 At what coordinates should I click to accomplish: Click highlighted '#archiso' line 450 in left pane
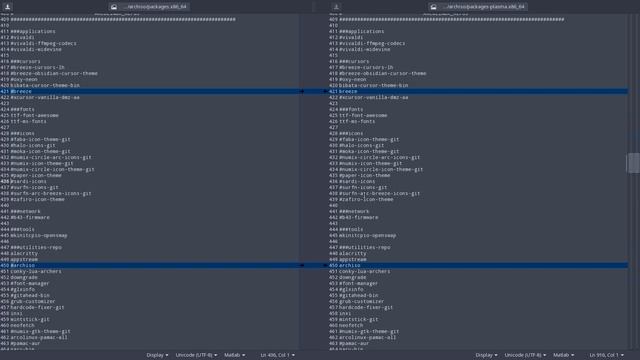pyautogui.click(x=149, y=265)
